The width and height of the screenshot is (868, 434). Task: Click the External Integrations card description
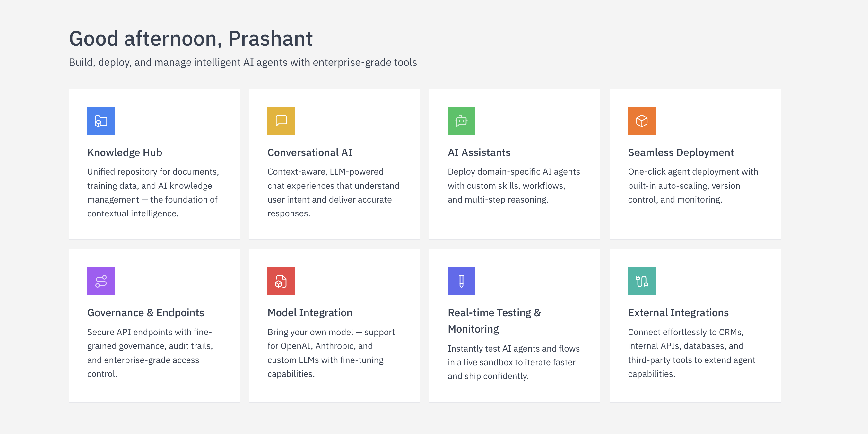click(691, 353)
